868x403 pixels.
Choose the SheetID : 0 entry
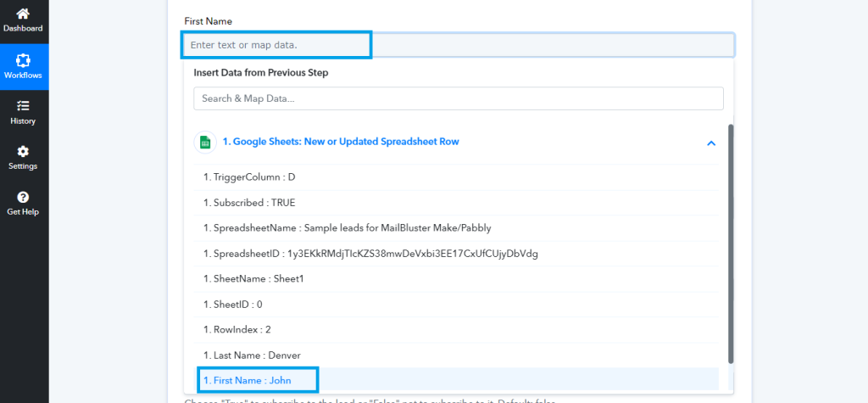[233, 304]
